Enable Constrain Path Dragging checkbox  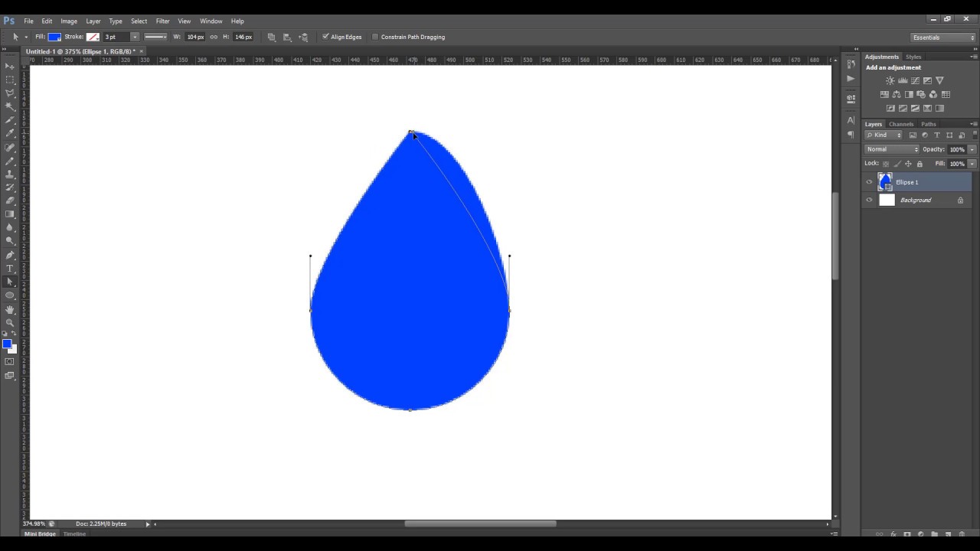click(375, 37)
